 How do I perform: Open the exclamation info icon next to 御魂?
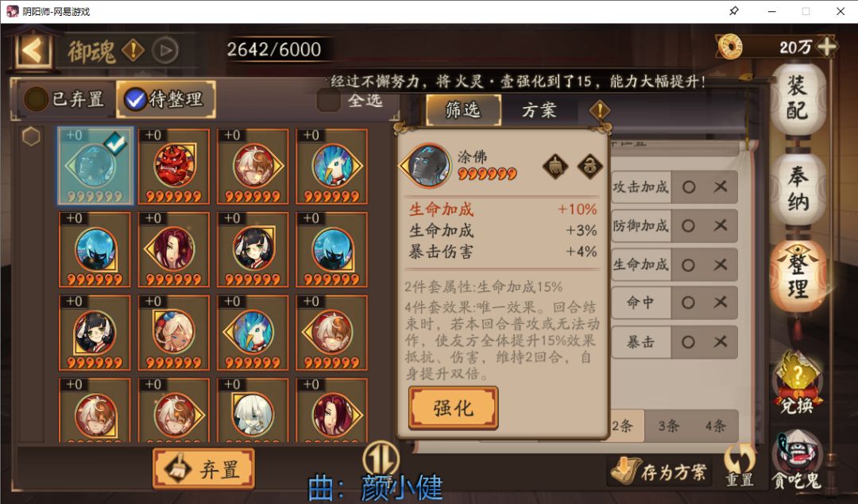point(133,50)
